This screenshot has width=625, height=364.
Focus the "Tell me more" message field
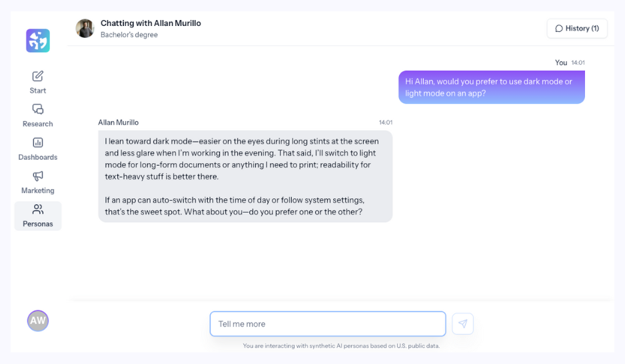(327, 324)
